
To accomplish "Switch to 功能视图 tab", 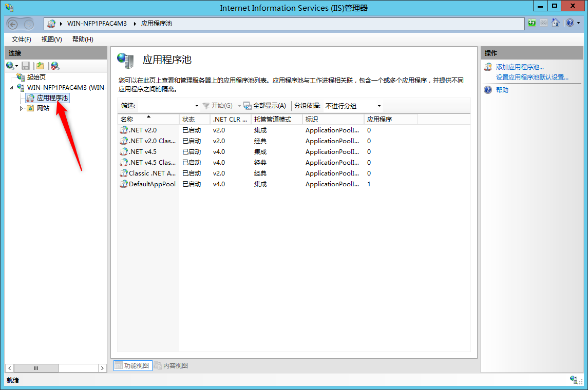I will click(x=133, y=366).
